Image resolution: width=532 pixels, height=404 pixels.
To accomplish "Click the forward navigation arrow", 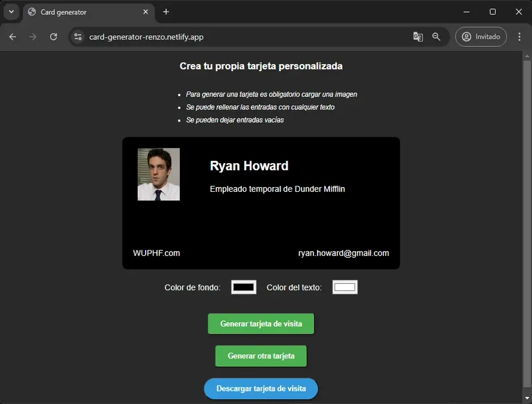I will point(33,36).
